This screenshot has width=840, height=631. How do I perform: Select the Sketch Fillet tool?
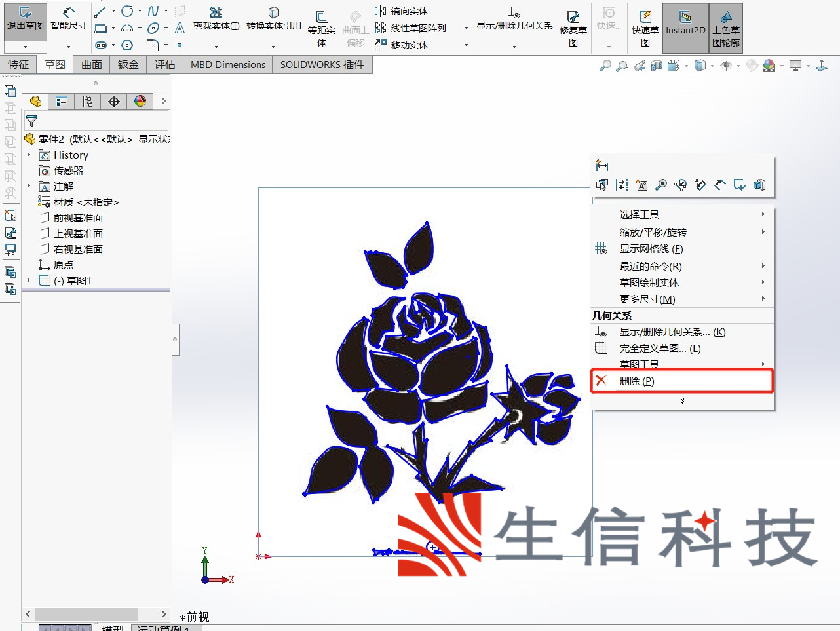point(153,45)
